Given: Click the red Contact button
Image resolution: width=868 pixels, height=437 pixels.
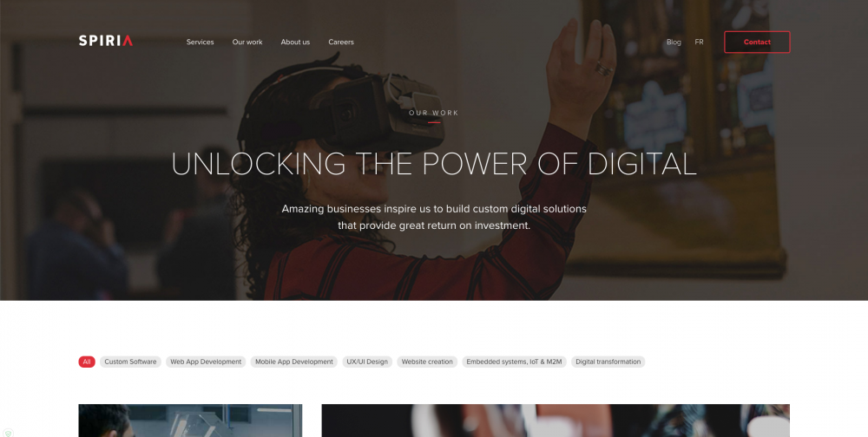Looking at the screenshot, I should pyautogui.click(x=757, y=42).
